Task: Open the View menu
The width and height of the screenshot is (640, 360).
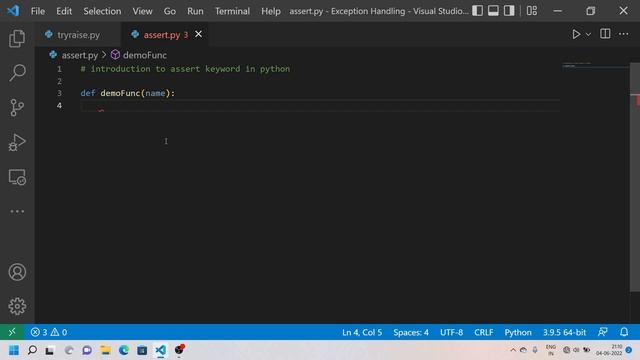Action: point(142,11)
